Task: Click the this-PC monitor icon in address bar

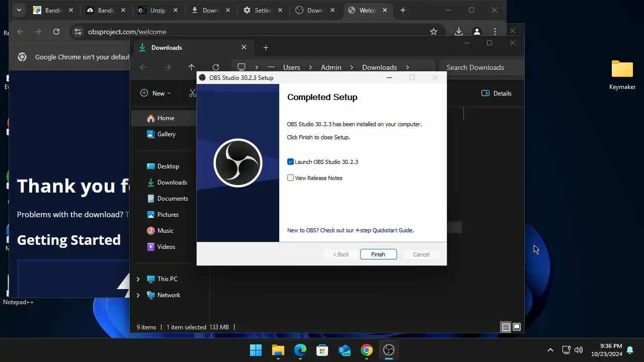Action: (242, 67)
